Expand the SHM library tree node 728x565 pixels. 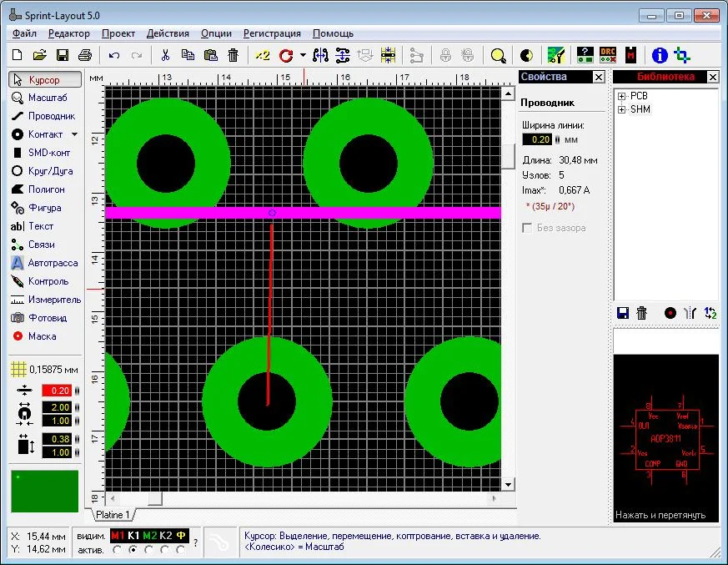(x=622, y=109)
